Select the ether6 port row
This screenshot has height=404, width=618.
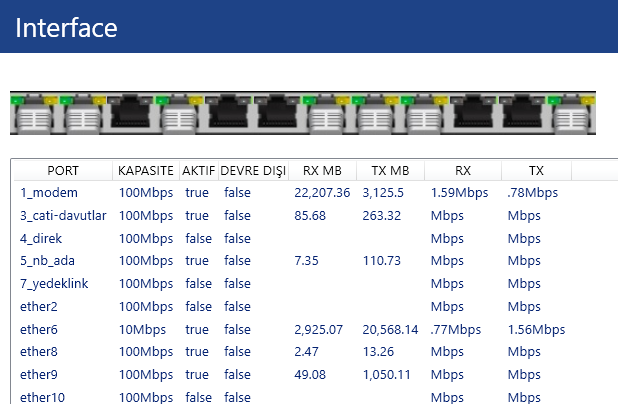(39, 329)
